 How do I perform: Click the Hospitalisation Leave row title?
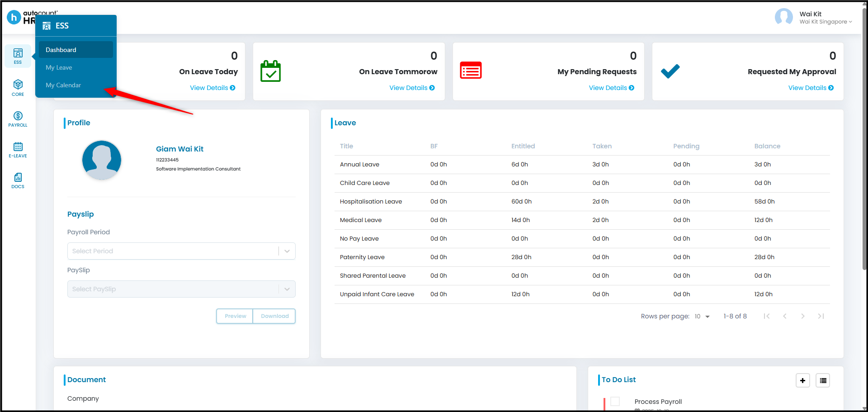[x=371, y=202]
